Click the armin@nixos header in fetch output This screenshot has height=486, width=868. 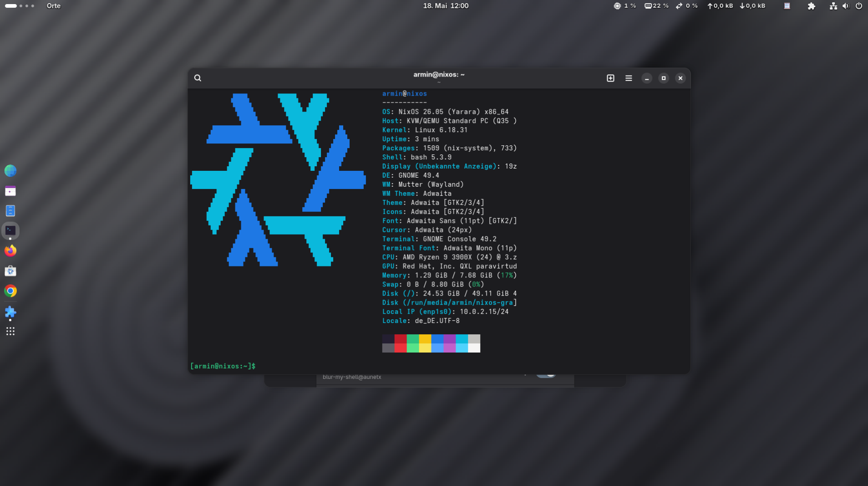[x=405, y=94]
